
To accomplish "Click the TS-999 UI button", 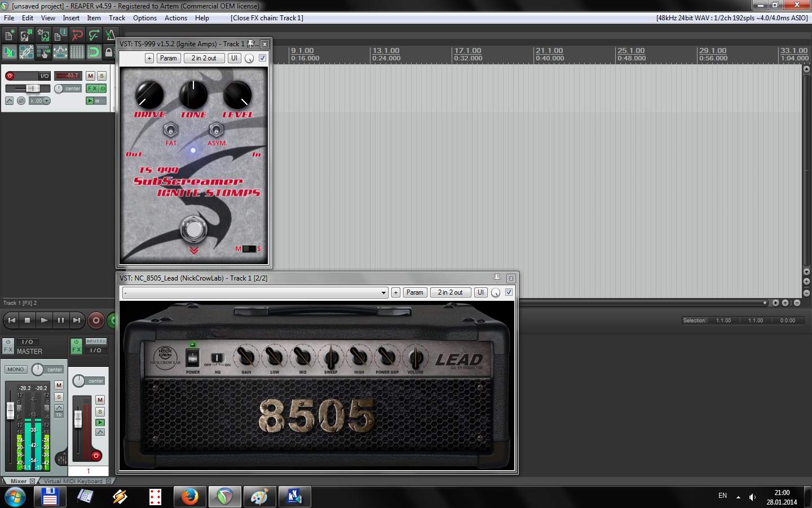I will click(234, 58).
